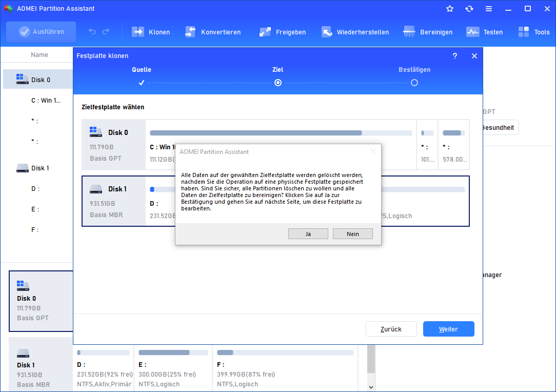The image size is (556, 392).
Task: Click the Ausführen apply button
Action: pyautogui.click(x=41, y=32)
